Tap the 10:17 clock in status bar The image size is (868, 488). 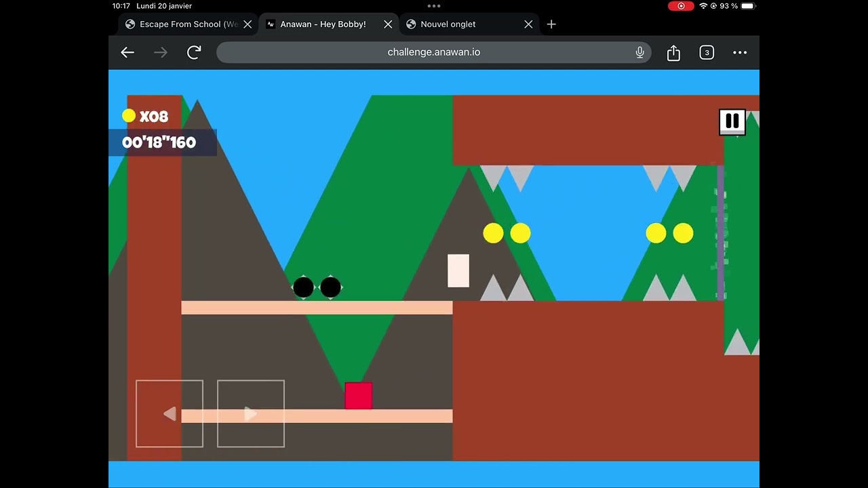(121, 6)
